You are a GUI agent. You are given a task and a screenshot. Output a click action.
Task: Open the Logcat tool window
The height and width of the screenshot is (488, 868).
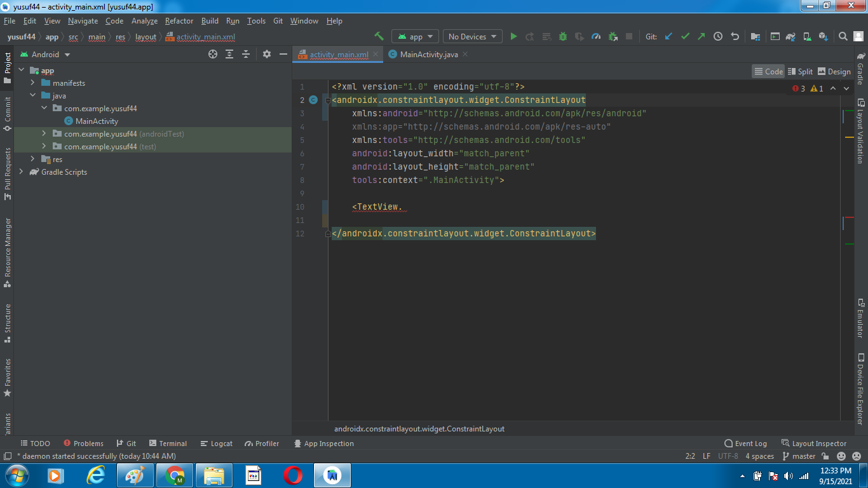tap(216, 443)
